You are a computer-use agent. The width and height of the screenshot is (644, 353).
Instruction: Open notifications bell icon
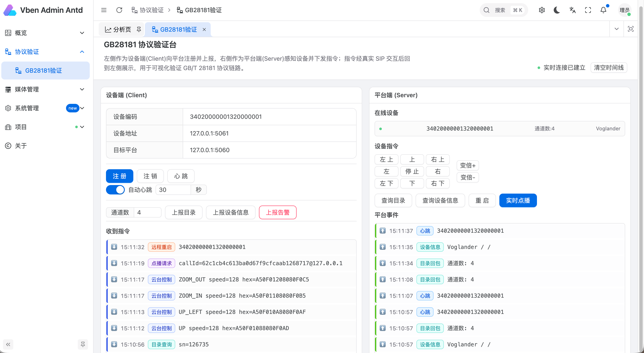click(x=603, y=10)
